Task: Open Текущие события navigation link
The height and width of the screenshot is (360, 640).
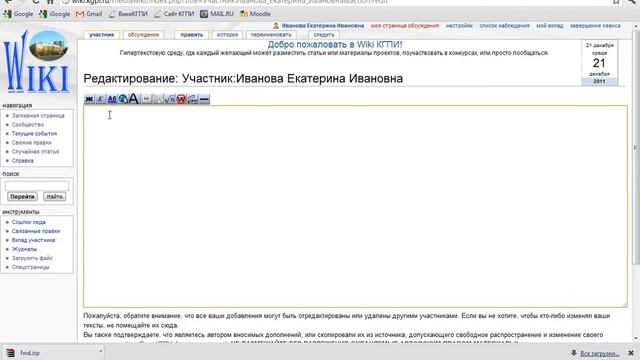Action: (34, 134)
